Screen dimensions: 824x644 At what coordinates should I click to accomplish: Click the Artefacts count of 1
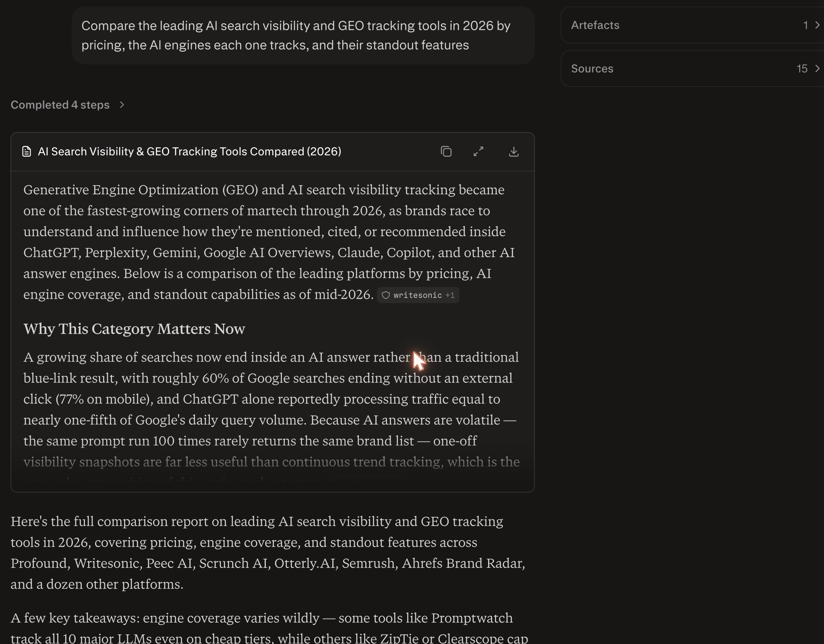click(805, 25)
